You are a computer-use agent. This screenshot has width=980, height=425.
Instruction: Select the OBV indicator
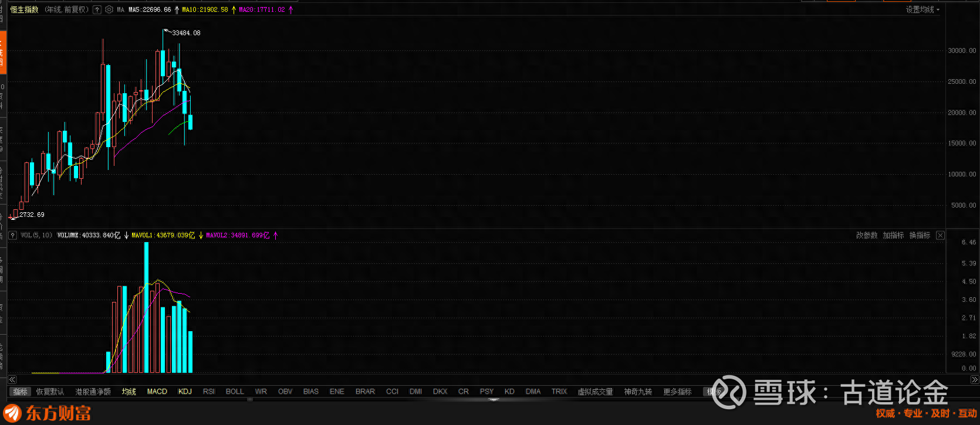tap(285, 392)
